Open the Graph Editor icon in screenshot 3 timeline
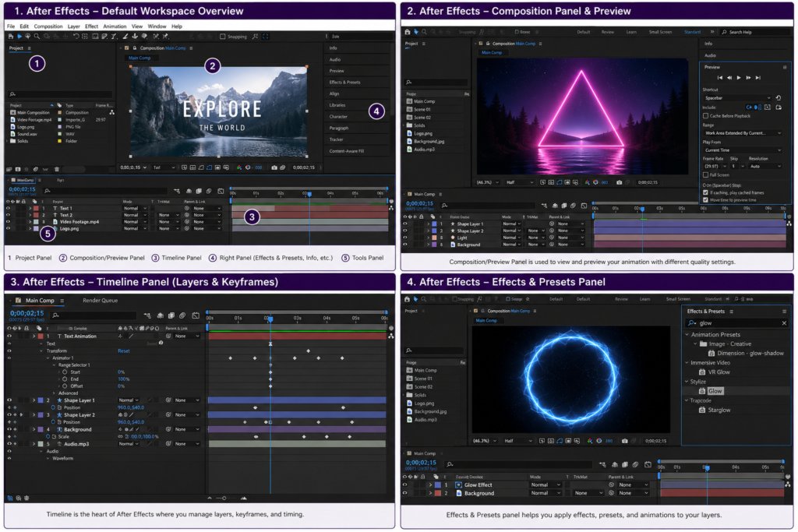This screenshot has height=532, width=798. [x=196, y=315]
